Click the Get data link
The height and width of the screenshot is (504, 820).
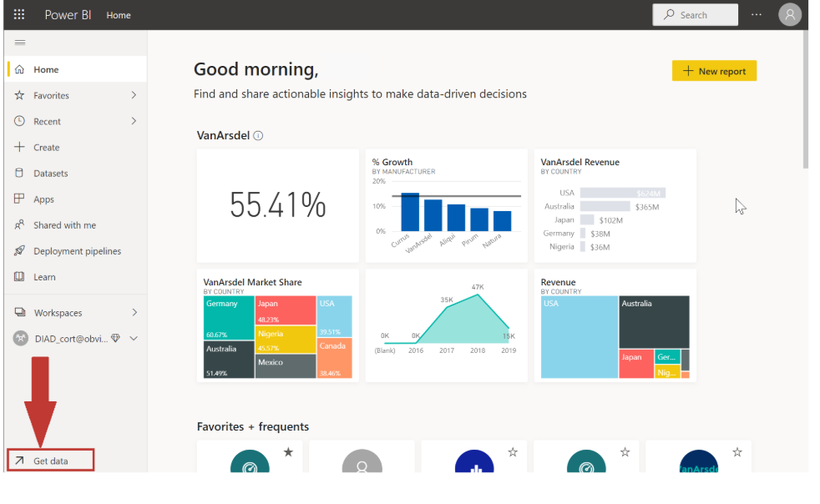click(x=50, y=461)
